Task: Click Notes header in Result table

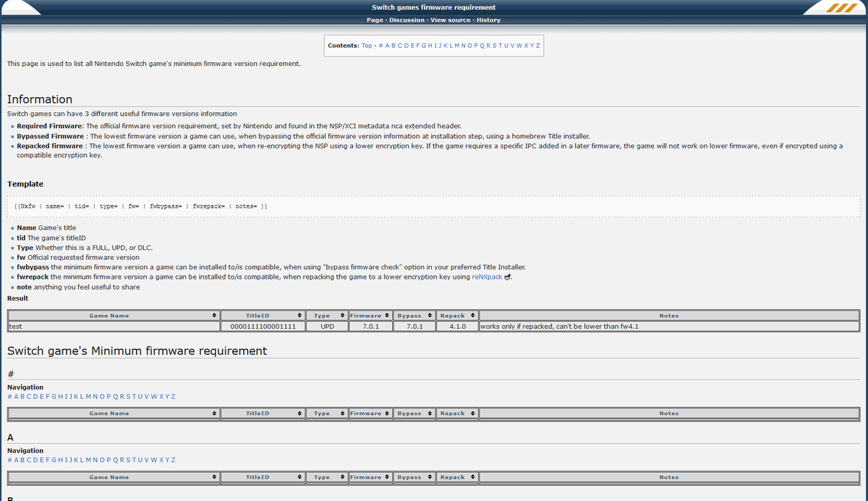Action: point(669,316)
